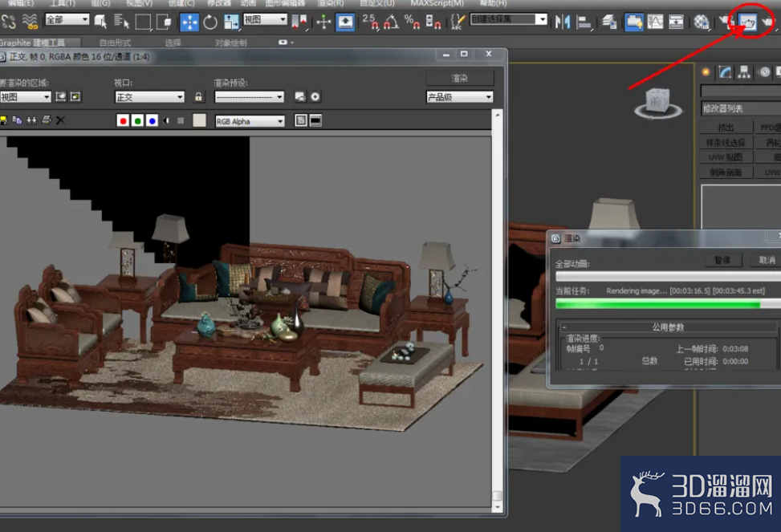Click 暂停 in the render dialog
Viewport: 781px width, 532px height.
coord(723,260)
